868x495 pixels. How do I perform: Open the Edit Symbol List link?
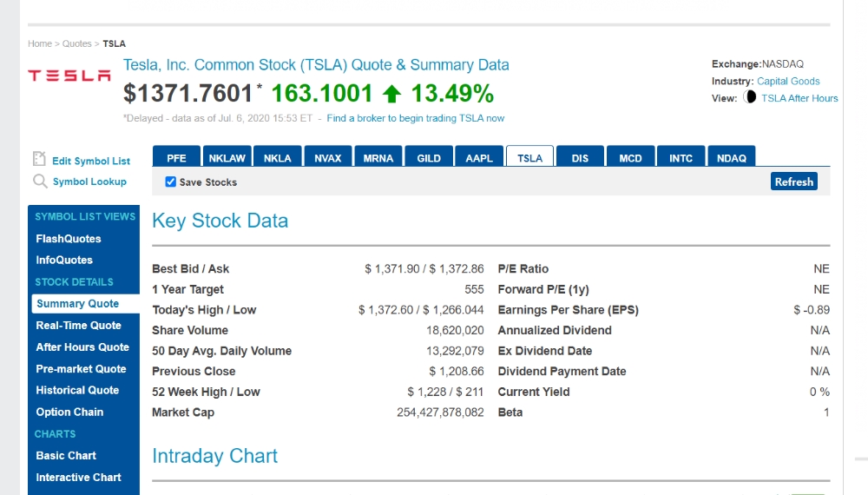[x=91, y=162]
